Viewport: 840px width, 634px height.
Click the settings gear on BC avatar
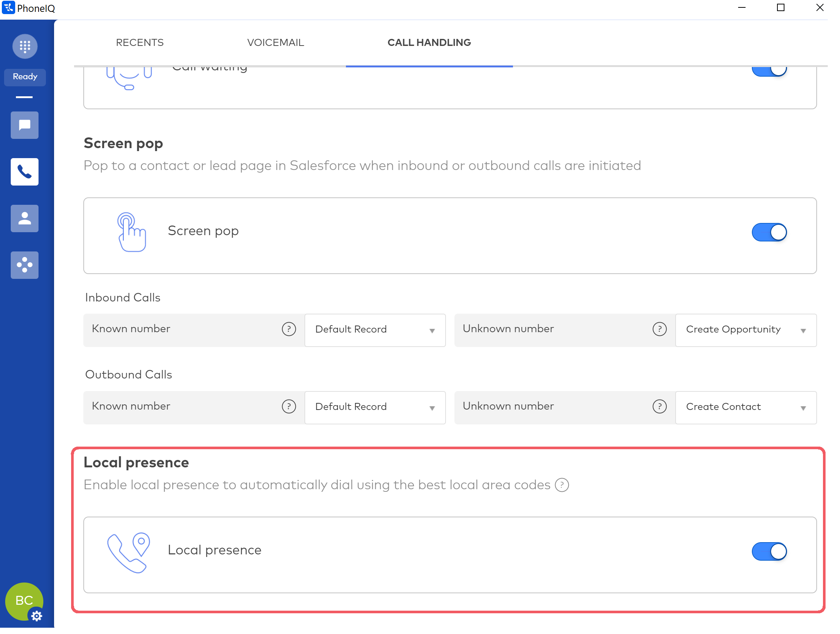pos(36,616)
